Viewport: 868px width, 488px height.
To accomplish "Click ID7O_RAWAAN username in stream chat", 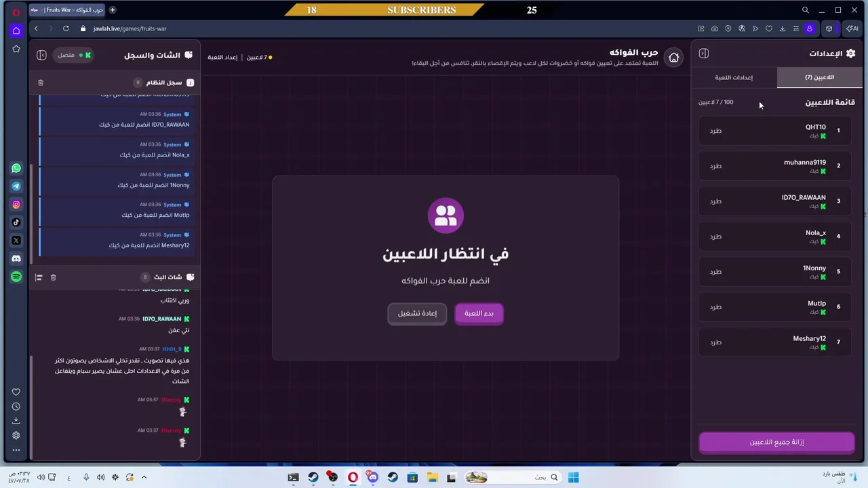I will (x=161, y=319).
